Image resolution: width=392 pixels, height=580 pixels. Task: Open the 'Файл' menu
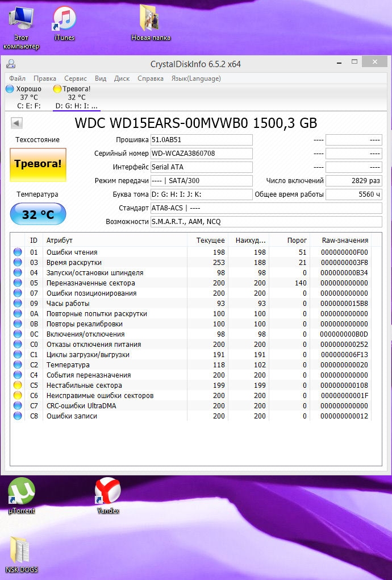17,78
